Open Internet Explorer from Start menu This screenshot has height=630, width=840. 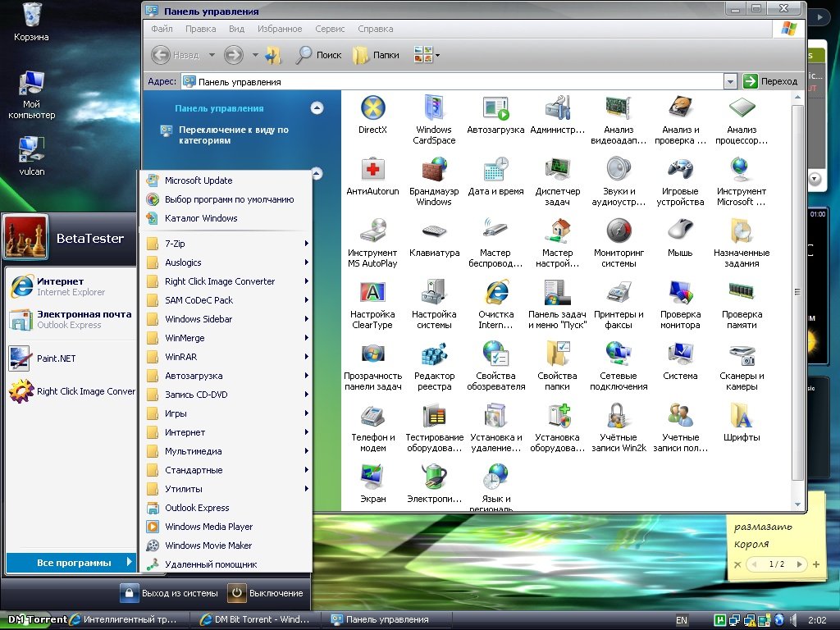(71, 286)
